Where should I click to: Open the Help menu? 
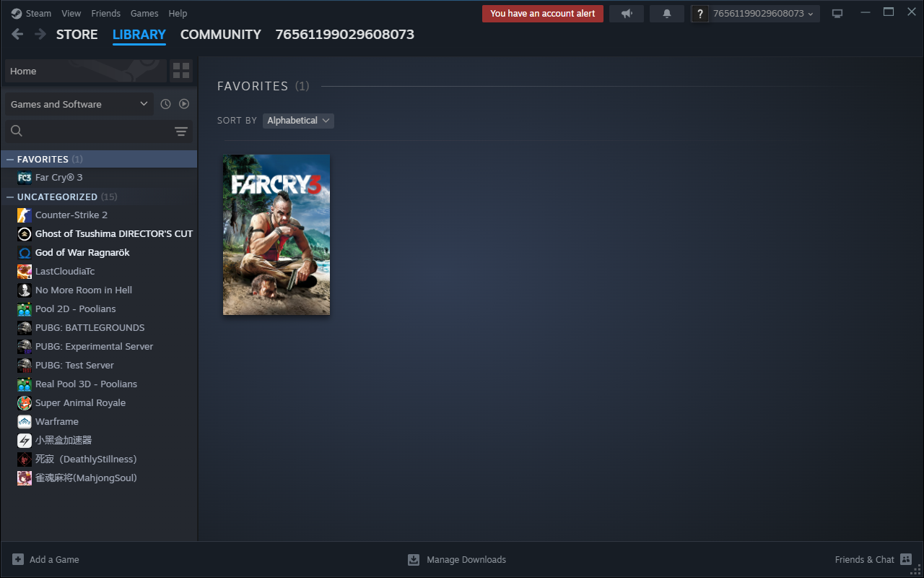tap(178, 13)
